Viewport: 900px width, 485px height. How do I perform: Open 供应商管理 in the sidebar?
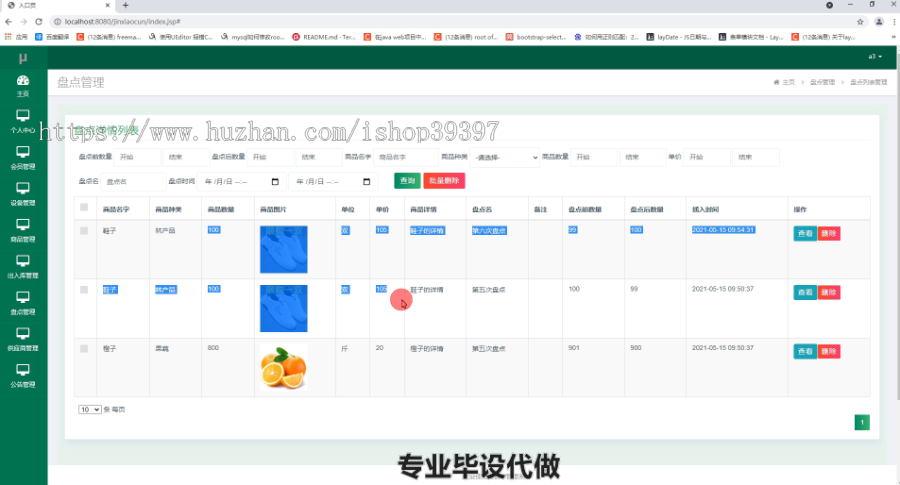point(23,339)
